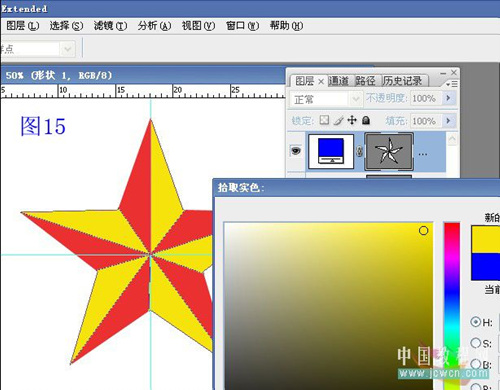Open the 滤镜 (T) menu
Image resolution: width=500 pixels, height=390 pixels.
click(x=110, y=26)
